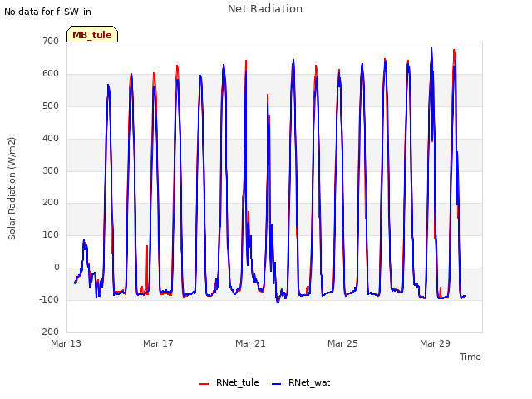Click the -200 y-axis tick label
This screenshot has height=399, width=532.
point(49,332)
